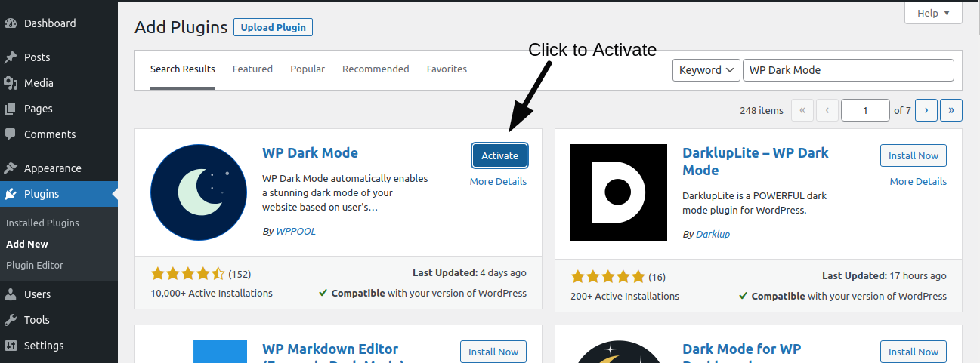Click the DarklupLite plugin logo thumbnail
The width and height of the screenshot is (980, 363).
(619, 192)
